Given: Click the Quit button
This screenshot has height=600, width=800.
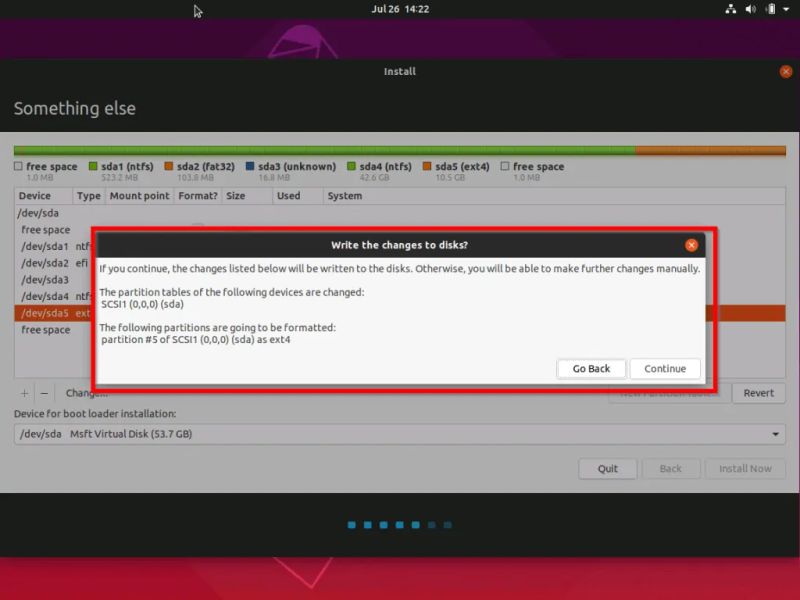Looking at the screenshot, I should coord(608,468).
